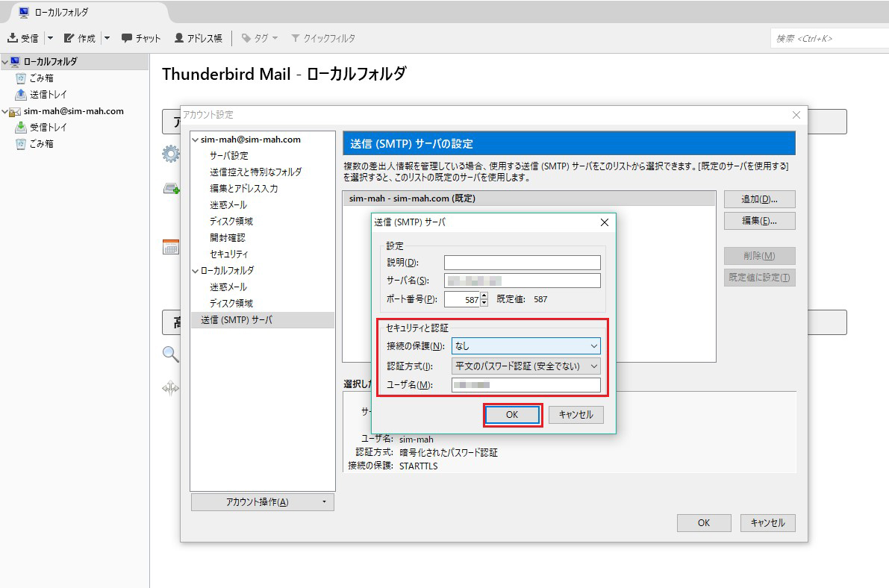Click the 既定値に設定(T) button

[x=759, y=278]
